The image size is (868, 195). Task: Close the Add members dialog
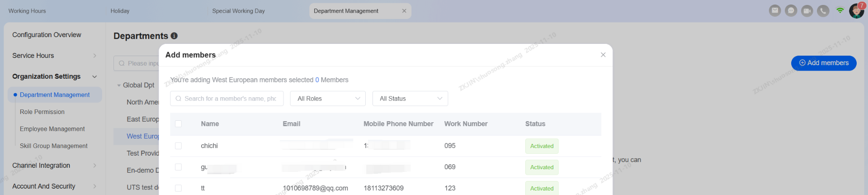tap(603, 55)
